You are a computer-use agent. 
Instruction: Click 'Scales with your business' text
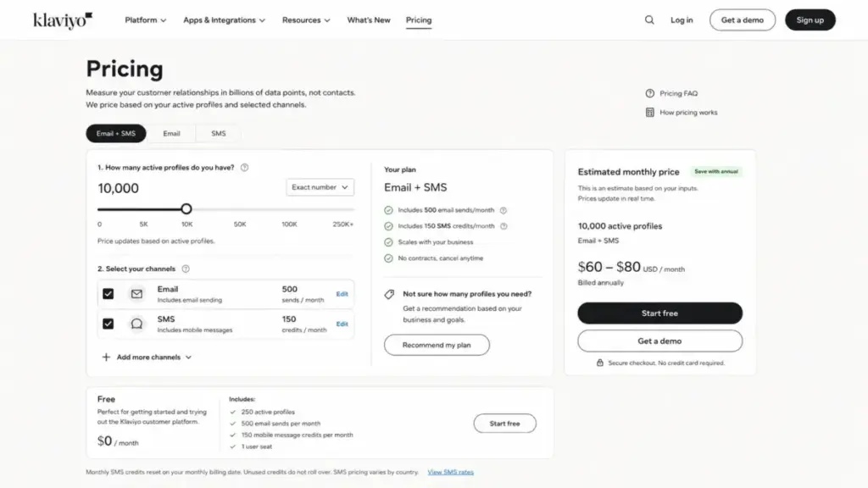pos(436,242)
